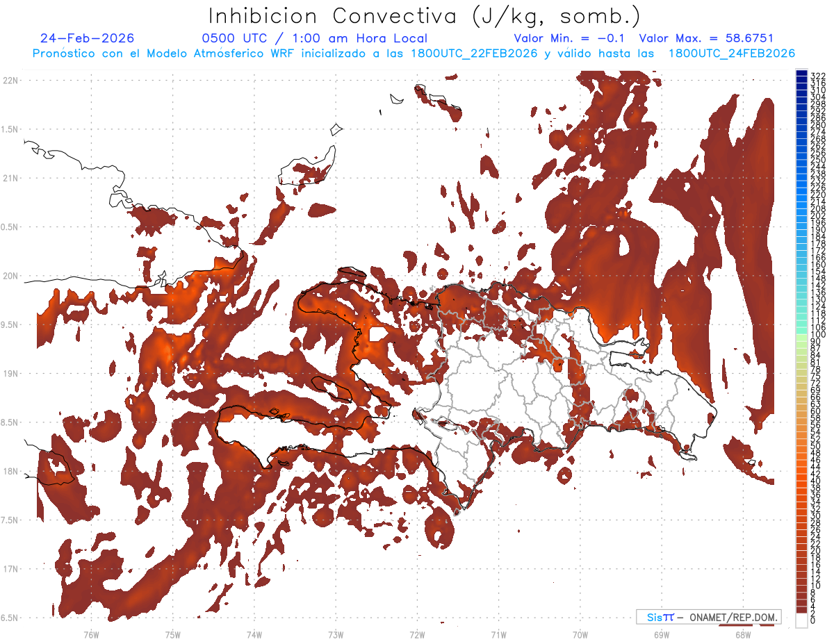The width and height of the screenshot is (834, 644).
Task: Click the "71W" longitude label
Action: 499,634
